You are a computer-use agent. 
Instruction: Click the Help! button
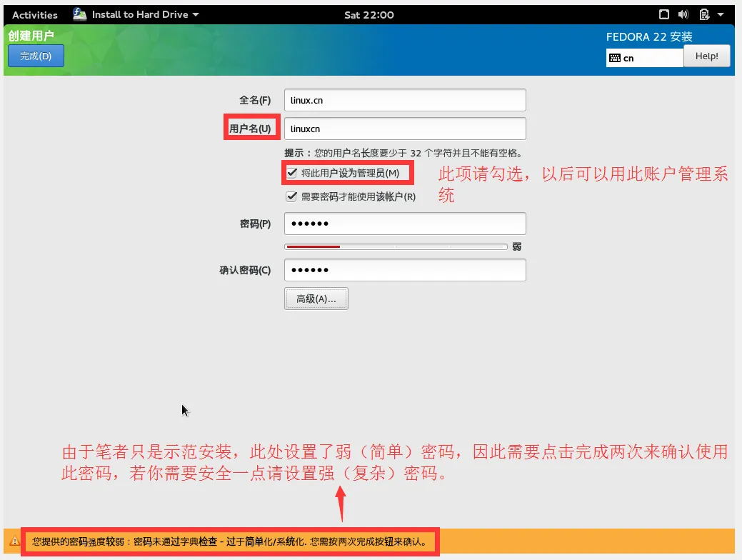pyautogui.click(x=706, y=56)
